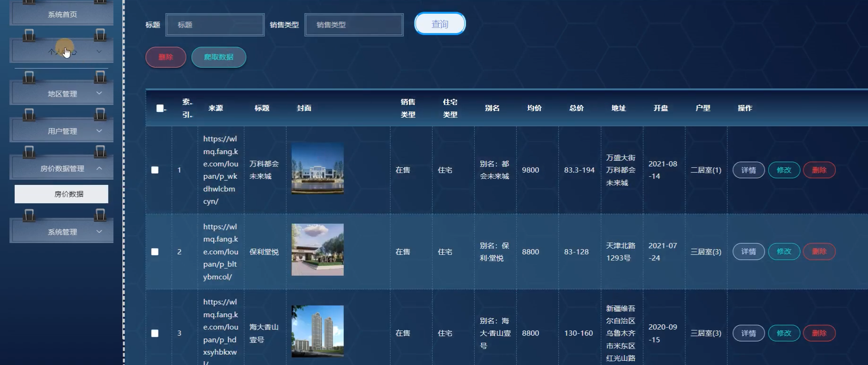The image size is (868, 365).
Task: Select the 房价数据 submenu item
Action: click(61, 194)
